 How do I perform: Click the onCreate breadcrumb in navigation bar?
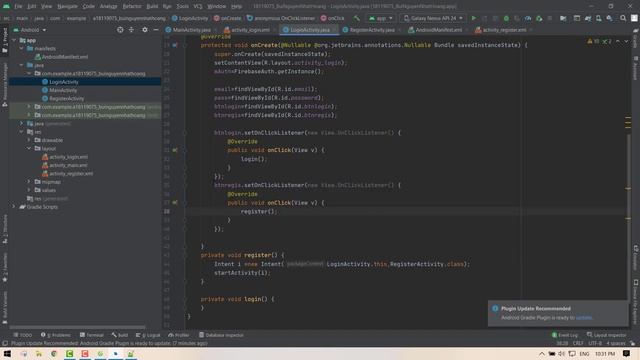tap(227, 18)
